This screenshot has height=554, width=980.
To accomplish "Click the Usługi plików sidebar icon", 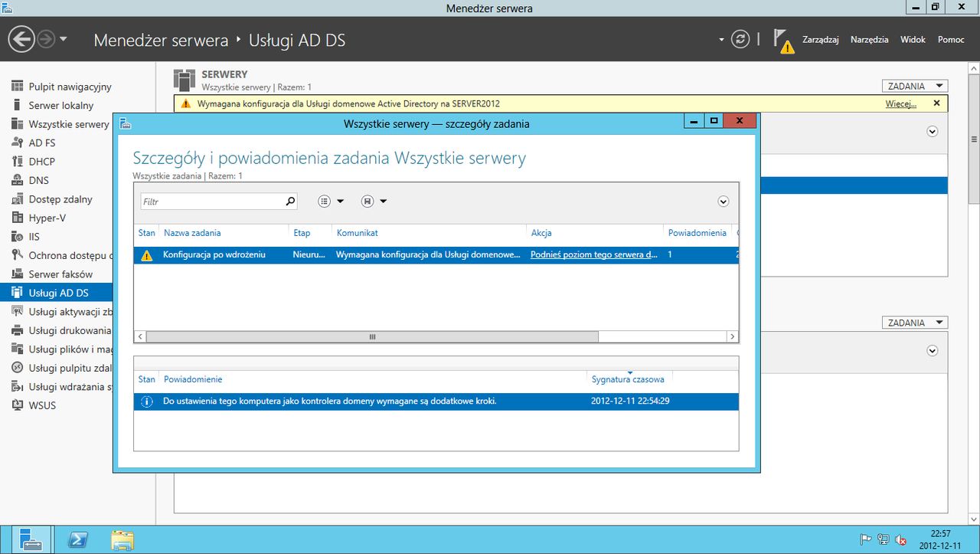I will click(17, 349).
